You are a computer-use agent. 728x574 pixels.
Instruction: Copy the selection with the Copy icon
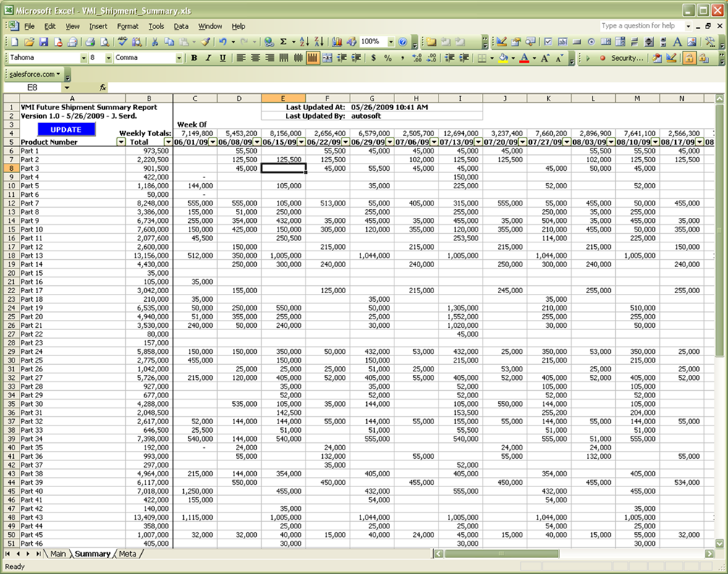(169, 42)
